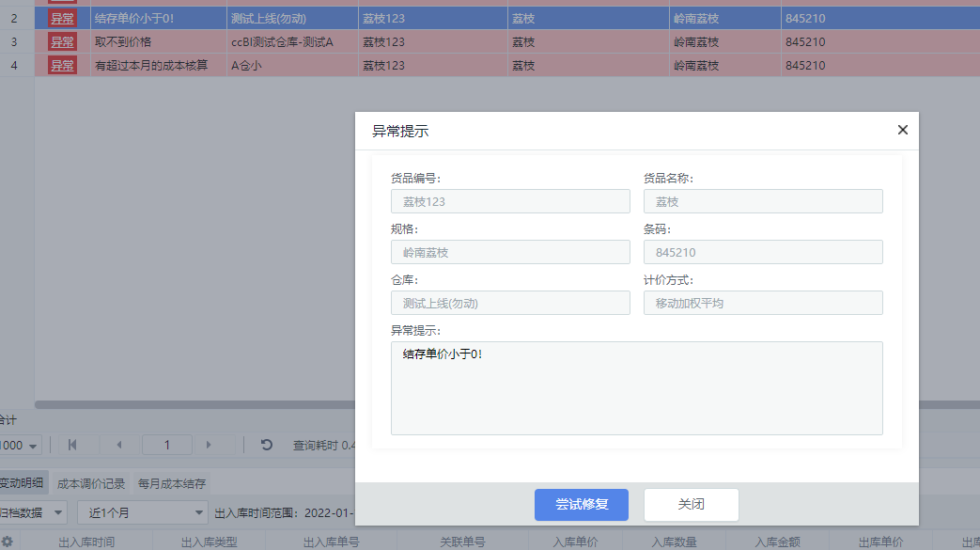Image resolution: width=980 pixels, height=550 pixels.
Task: Open the 归档数据 dropdown
Action: click(x=33, y=513)
